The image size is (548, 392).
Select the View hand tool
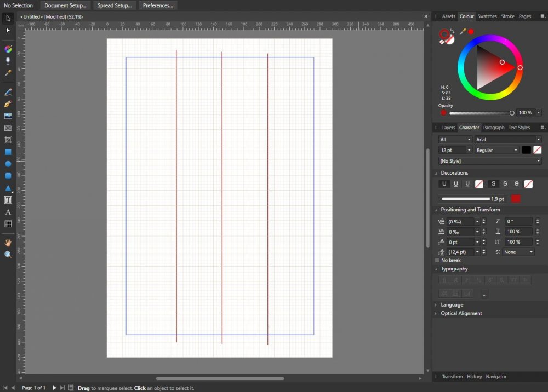click(x=8, y=242)
